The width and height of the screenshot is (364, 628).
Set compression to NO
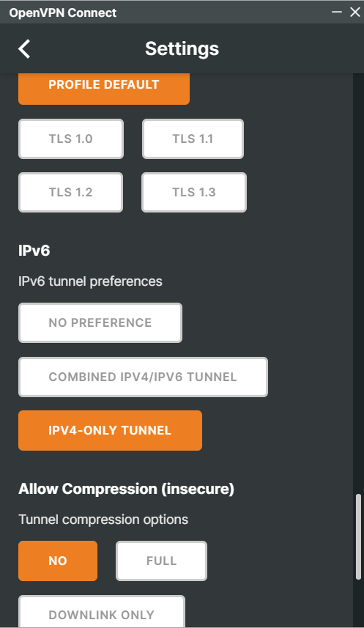pos(58,561)
